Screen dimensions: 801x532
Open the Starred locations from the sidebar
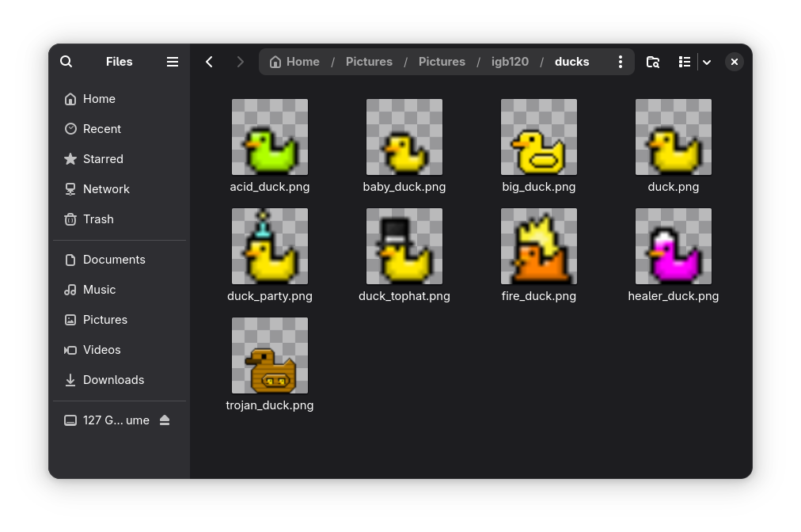[x=102, y=158]
